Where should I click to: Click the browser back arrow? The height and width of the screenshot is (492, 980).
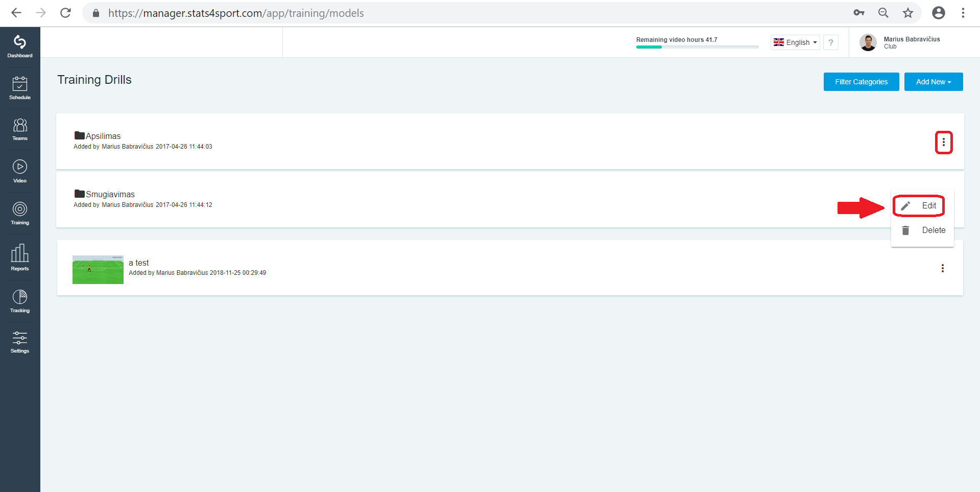pyautogui.click(x=16, y=13)
